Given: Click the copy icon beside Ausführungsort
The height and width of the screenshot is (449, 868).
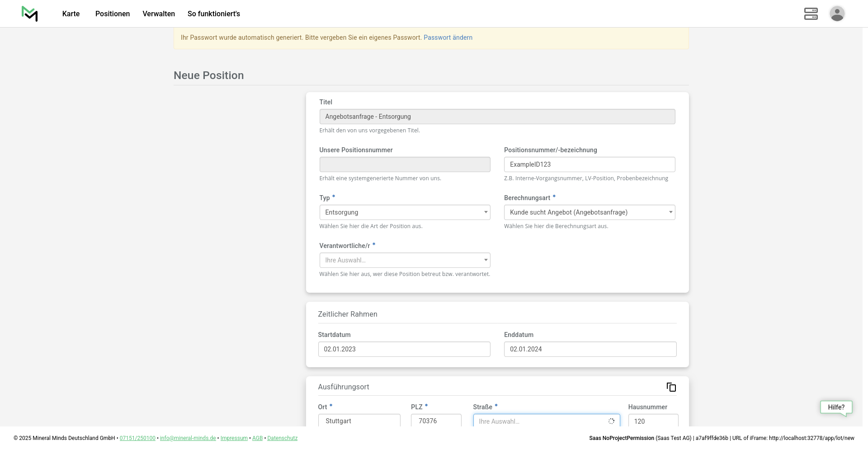Looking at the screenshot, I should click(x=671, y=387).
